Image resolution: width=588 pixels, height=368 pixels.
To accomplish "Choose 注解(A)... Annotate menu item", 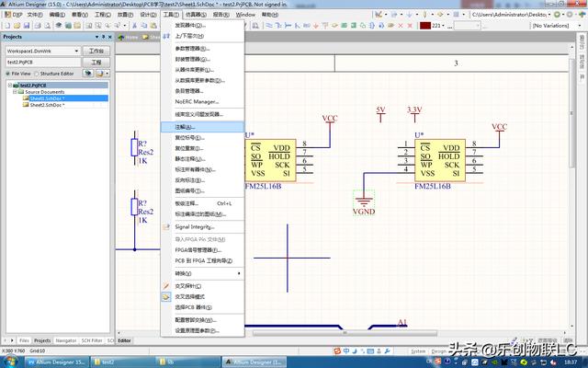I will [x=202, y=127].
